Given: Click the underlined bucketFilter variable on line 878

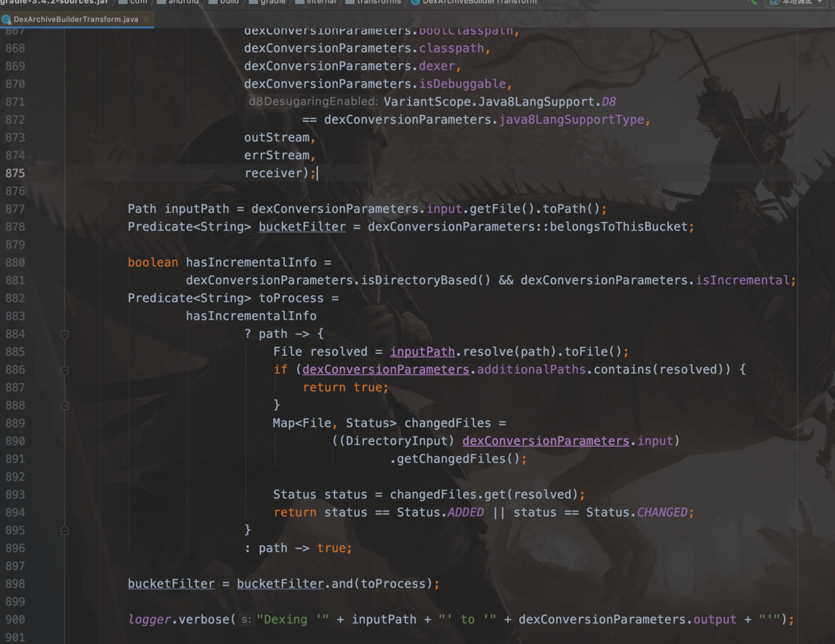Looking at the screenshot, I should click(x=302, y=227).
